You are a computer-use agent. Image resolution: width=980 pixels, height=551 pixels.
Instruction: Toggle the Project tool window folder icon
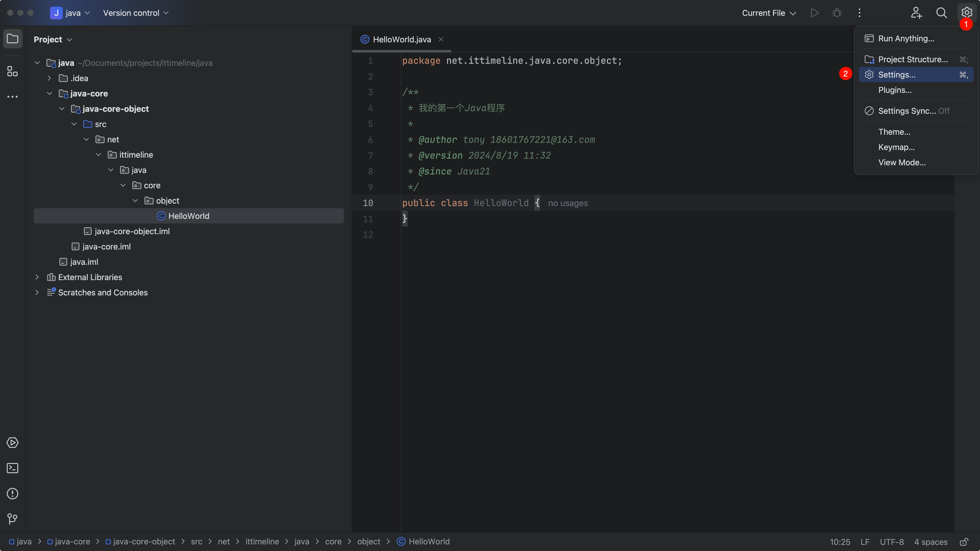tap(12, 39)
